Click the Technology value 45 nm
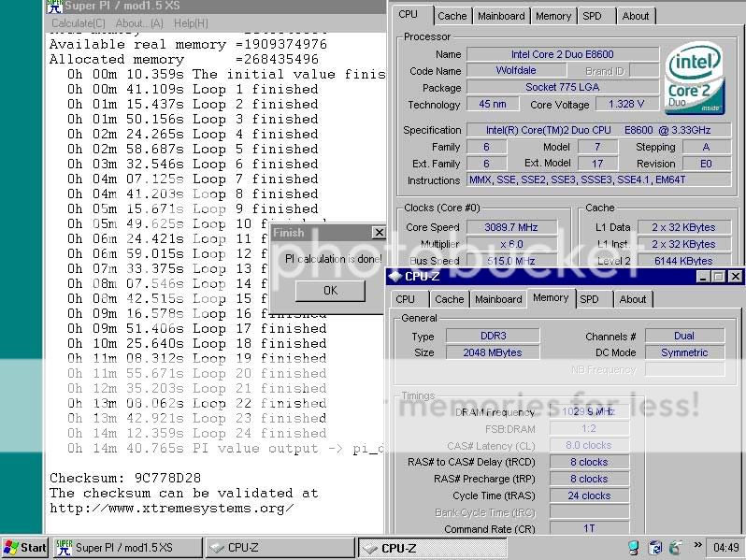Image resolution: width=746 pixels, height=560 pixels. click(x=493, y=104)
